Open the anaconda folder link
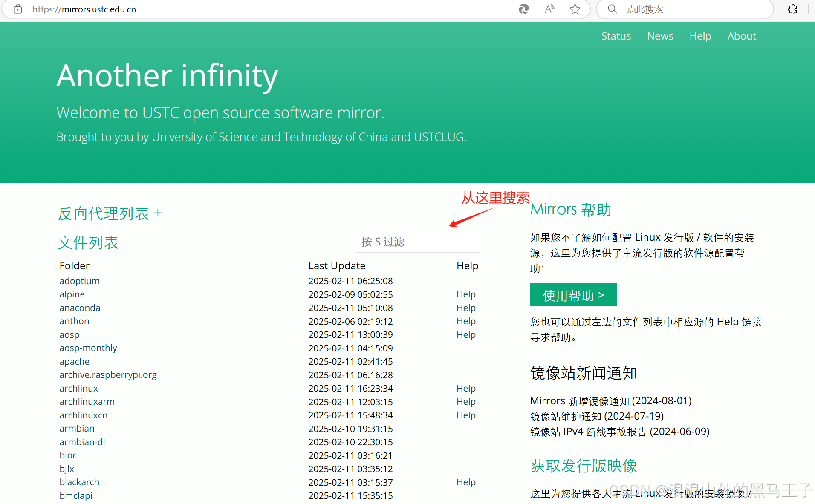The height and width of the screenshot is (504, 815). [80, 308]
